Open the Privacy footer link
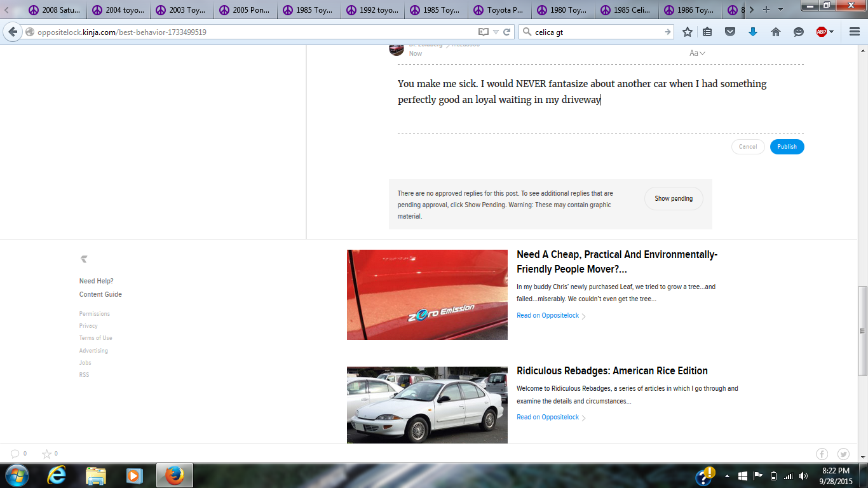The width and height of the screenshot is (868, 488). coord(88,326)
